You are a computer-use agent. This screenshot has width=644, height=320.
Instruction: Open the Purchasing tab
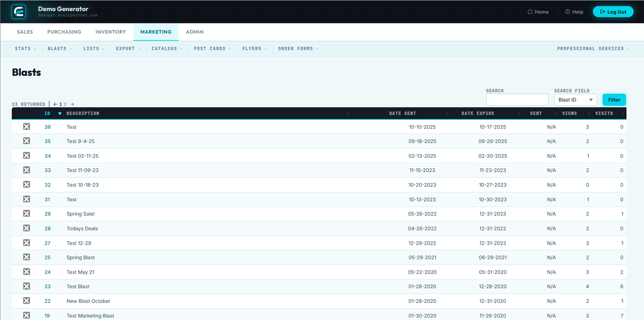point(64,32)
